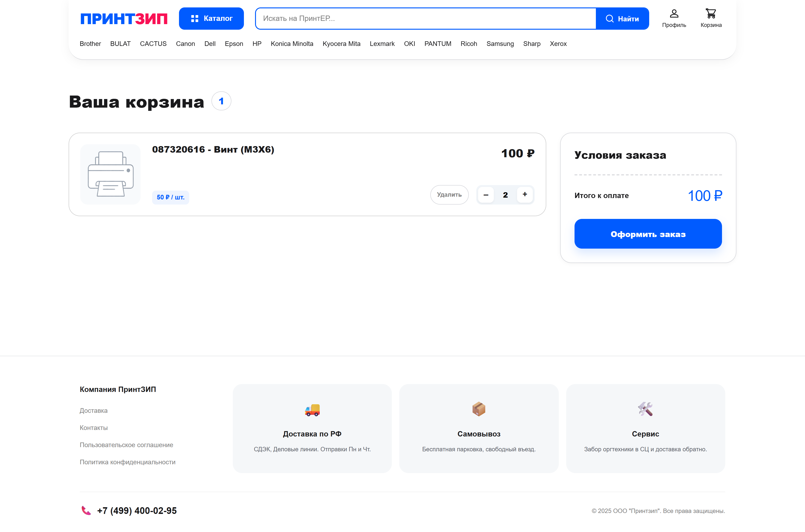Click Оформить заказ checkout button
The image size is (805, 532).
pyautogui.click(x=648, y=234)
